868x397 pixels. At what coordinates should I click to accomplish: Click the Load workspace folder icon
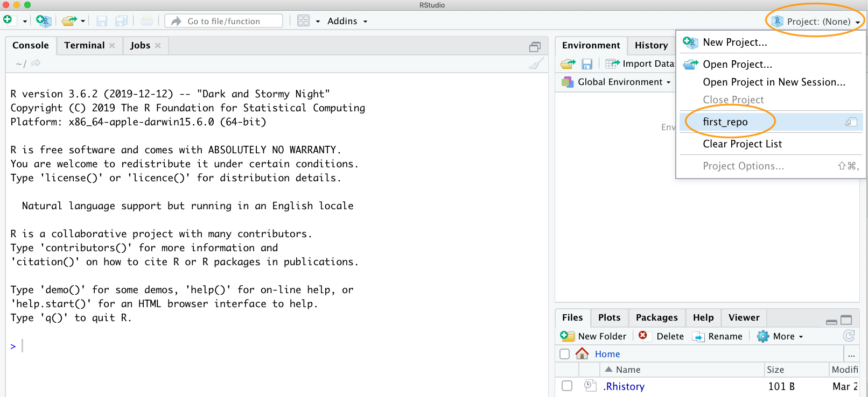pos(568,64)
